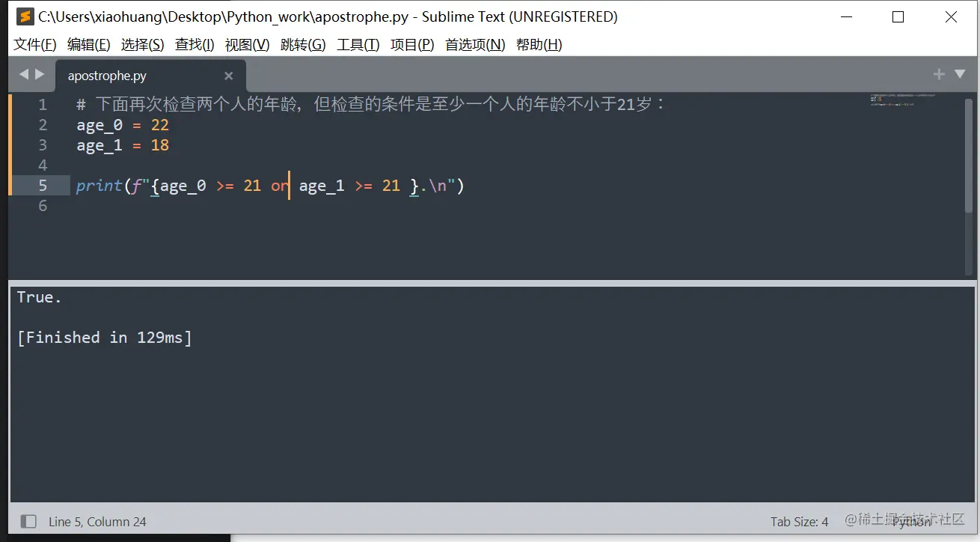Click Line 5, Column 24 status text
Image resolution: width=980 pixels, height=542 pixels.
click(97, 522)
